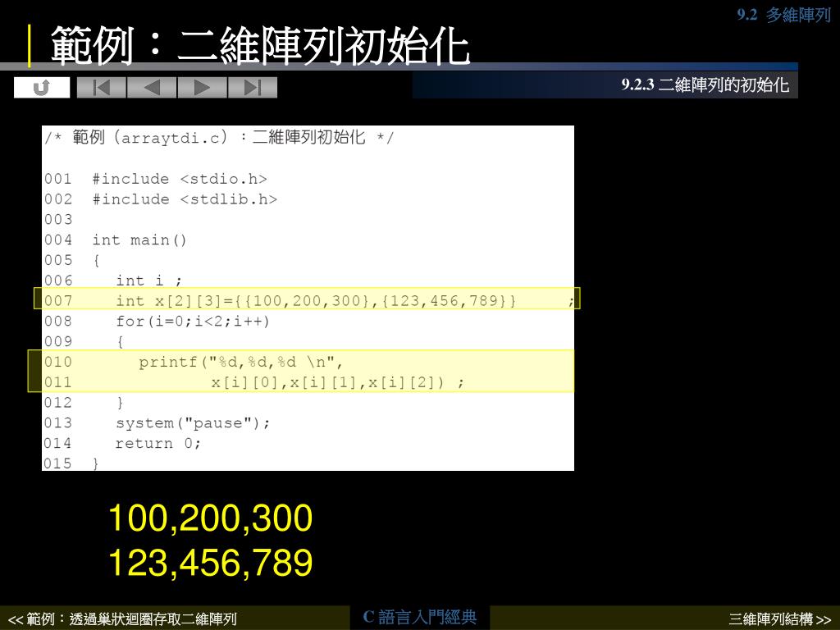Open the 9.2 多維陣列 chapter link
The height and width of the screenshot is (630, 840).
click(783, 15)
